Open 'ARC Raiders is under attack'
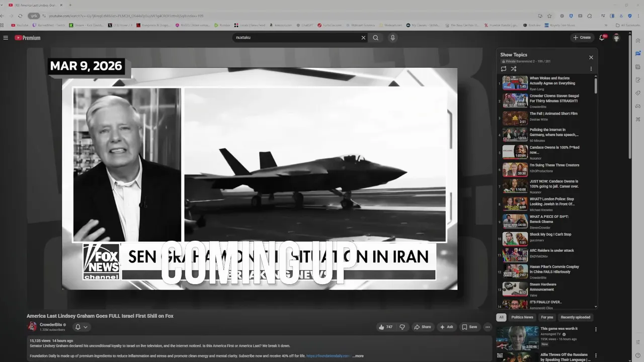 tap(546, 255)
